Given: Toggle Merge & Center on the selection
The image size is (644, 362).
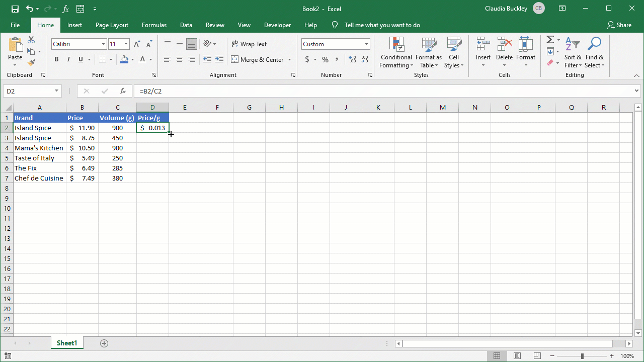Looking at the screenshot, I should click(258, 59).
